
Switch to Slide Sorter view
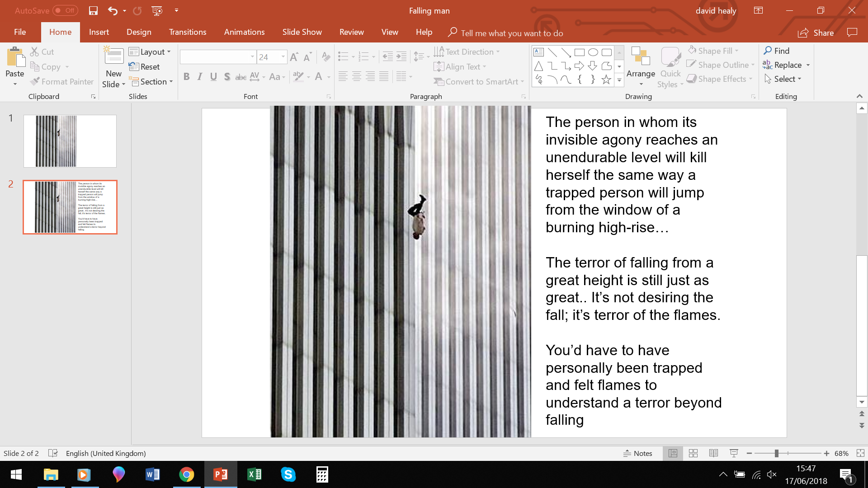pos(693,453)
